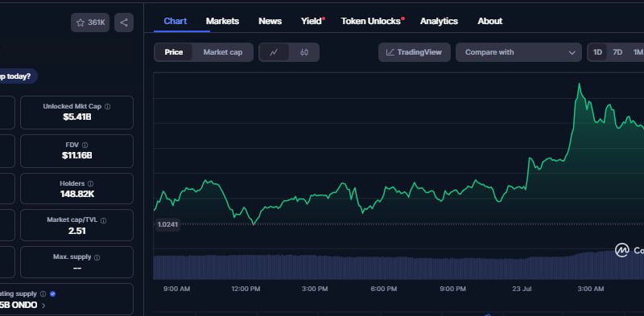This screenshot has height=316, width=644.
Task: Open the Token Unlocks tab
Action: tap(373, 22)
